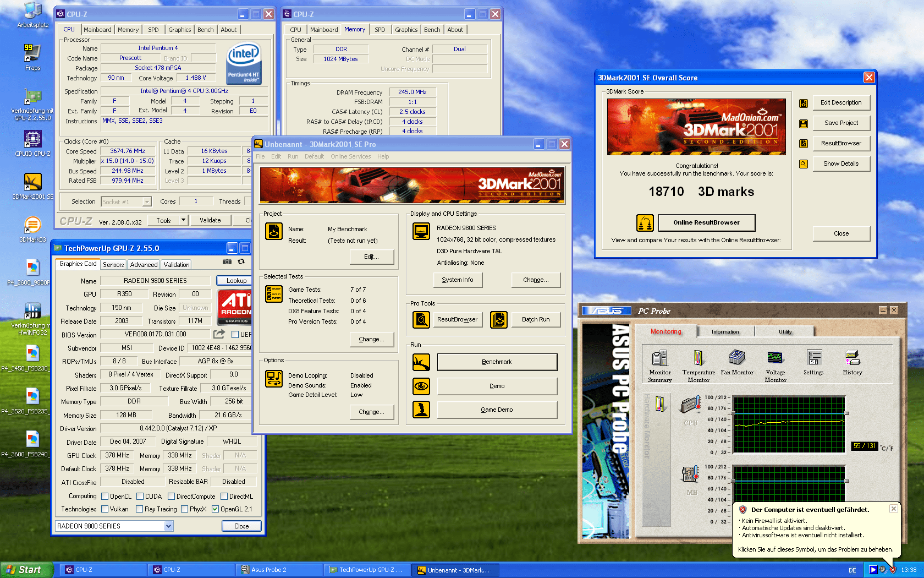Switch to GPU-Z Sensors tab
Image resolution: width=924 pixels, height=578 pixels.
[113, 265]
